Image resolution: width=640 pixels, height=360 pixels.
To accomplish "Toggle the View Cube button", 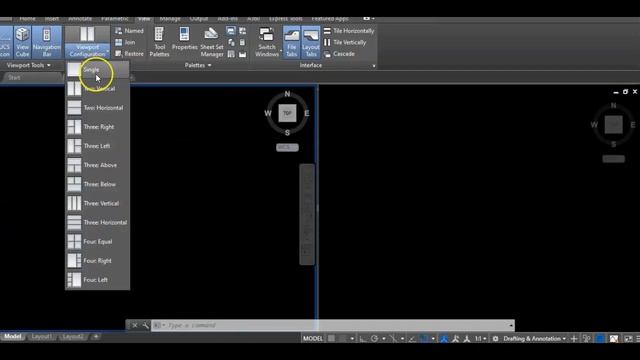I will click(22, 42).
